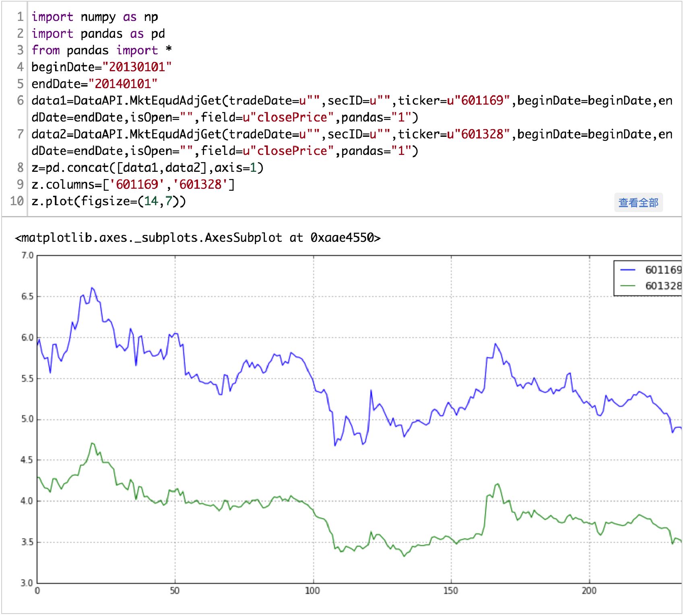Click line number 10 in the gutter
684x616 pixels.
(x=17, y=201)
